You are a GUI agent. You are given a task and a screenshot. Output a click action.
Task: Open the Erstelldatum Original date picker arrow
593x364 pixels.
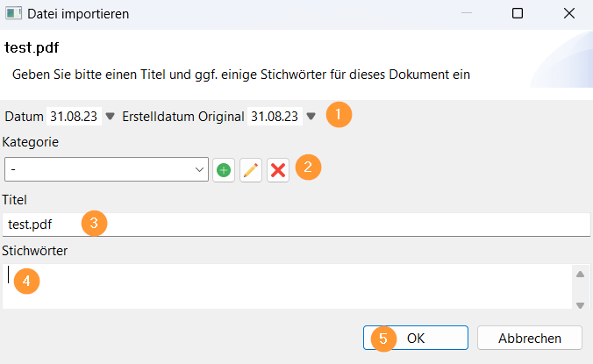click(311, 116)
